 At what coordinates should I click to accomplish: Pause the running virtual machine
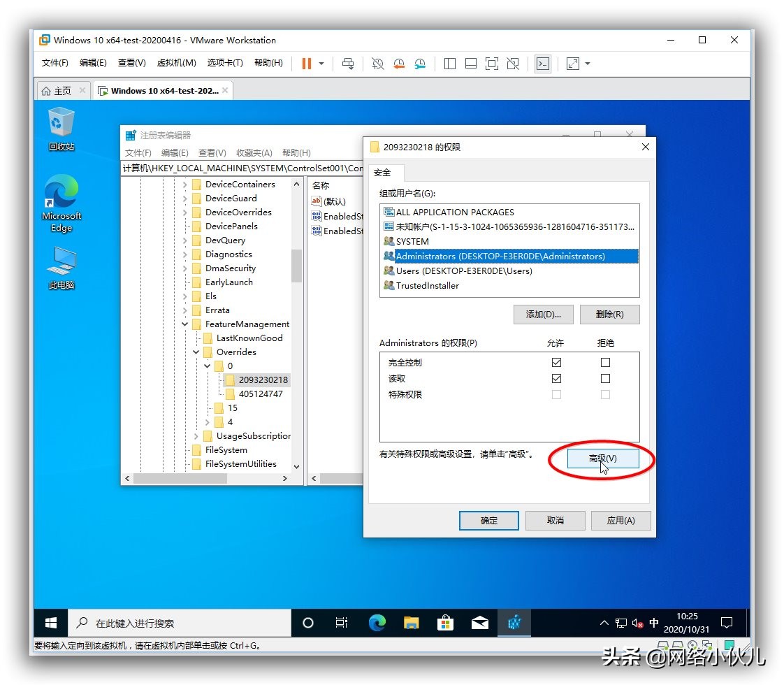pos(305,64)
